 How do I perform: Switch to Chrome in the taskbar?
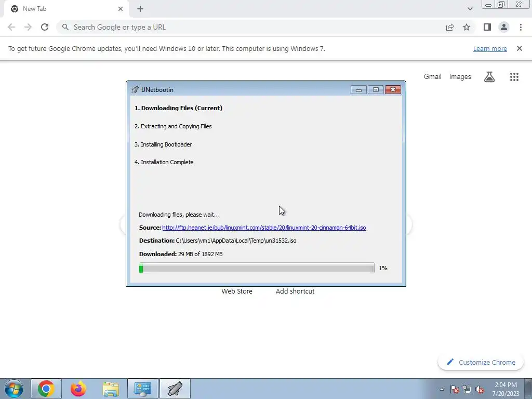[46, 389]
